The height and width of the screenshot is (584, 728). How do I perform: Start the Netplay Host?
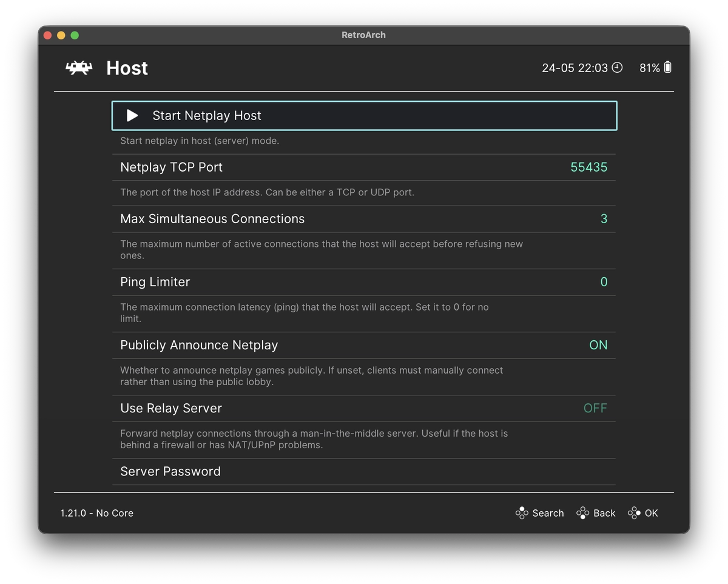point(364,115)
